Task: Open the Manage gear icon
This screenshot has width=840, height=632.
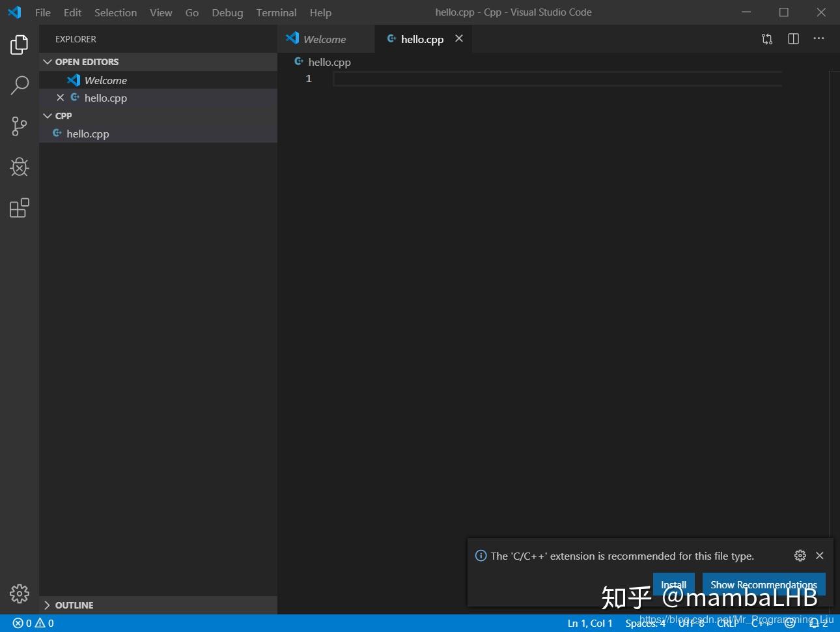Action: point(19,594)
